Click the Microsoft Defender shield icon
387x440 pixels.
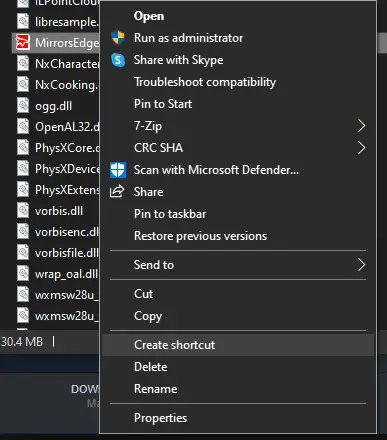tap(118, 170)
